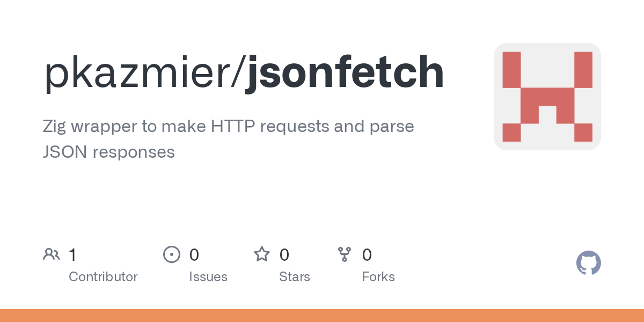The width and height of the screenshot is (644, 322).
Task: Select the Issues label
Action: pos(208,277)
